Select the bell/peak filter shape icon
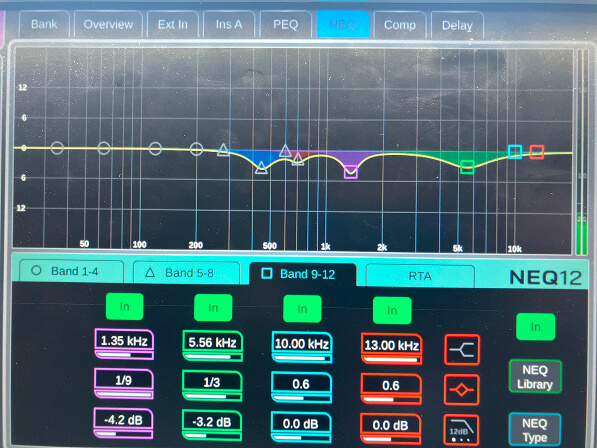The height and width of the screenshot is (448, 597). 462,390
